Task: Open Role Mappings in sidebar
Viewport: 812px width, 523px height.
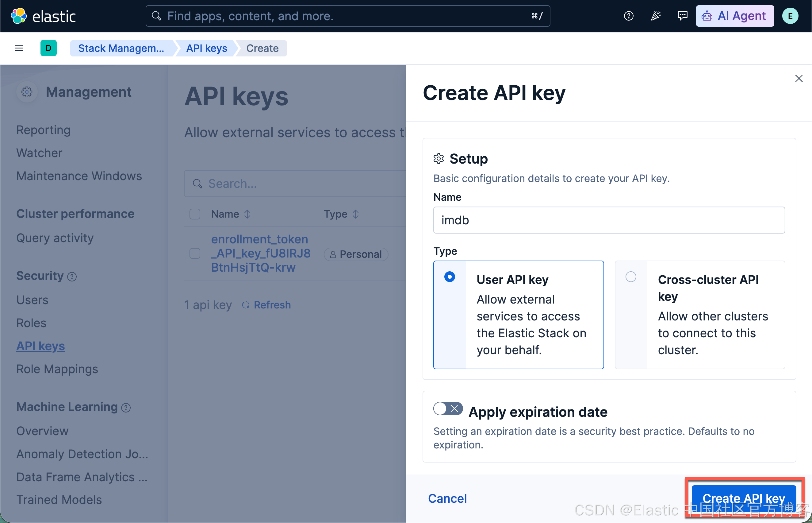Action: (57, 369)
